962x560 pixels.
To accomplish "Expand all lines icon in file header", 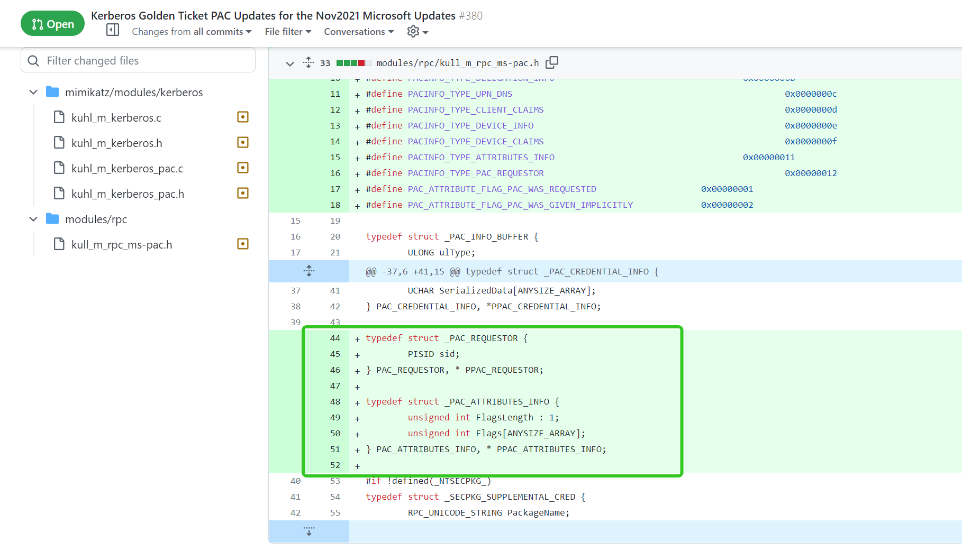I will pyautogui.click(x=308, y=63).
